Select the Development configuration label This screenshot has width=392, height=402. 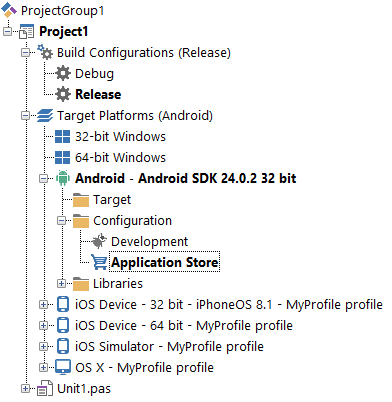(149, 242)
